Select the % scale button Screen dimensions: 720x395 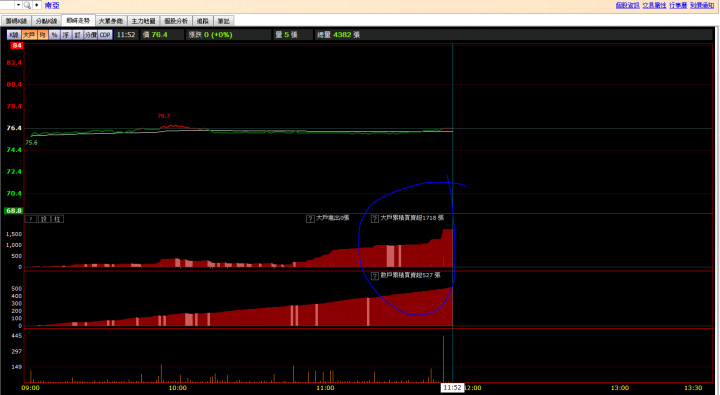pos(54,35)
